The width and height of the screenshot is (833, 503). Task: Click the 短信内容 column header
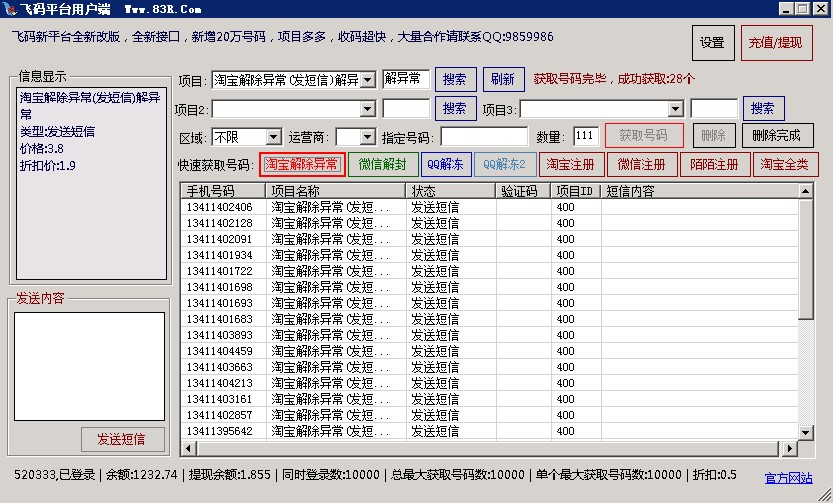click(x=700, y=191)
